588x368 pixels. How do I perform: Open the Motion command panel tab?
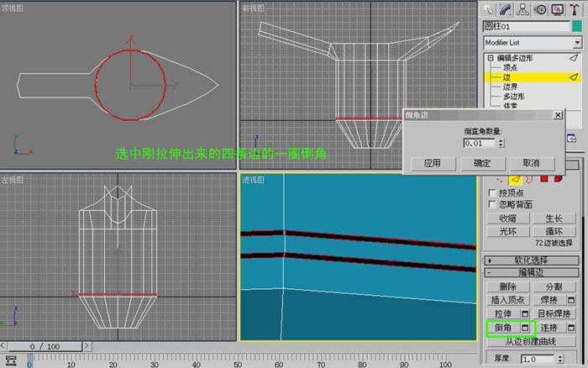[540, 9]
